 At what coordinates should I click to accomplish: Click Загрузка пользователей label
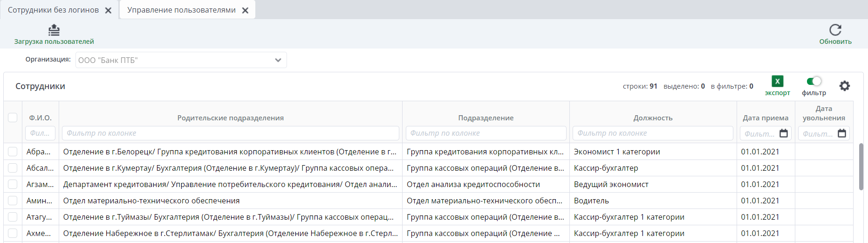(54, 42)
